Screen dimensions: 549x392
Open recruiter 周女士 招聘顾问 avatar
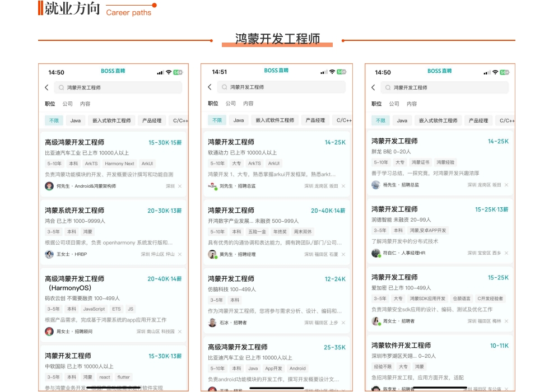[49, 331]
